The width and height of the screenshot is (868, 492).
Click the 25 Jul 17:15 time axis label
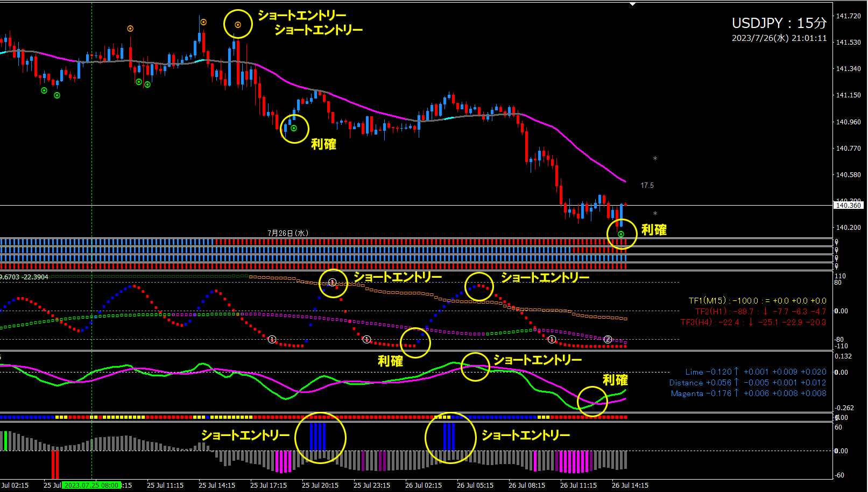pos(269,485)
